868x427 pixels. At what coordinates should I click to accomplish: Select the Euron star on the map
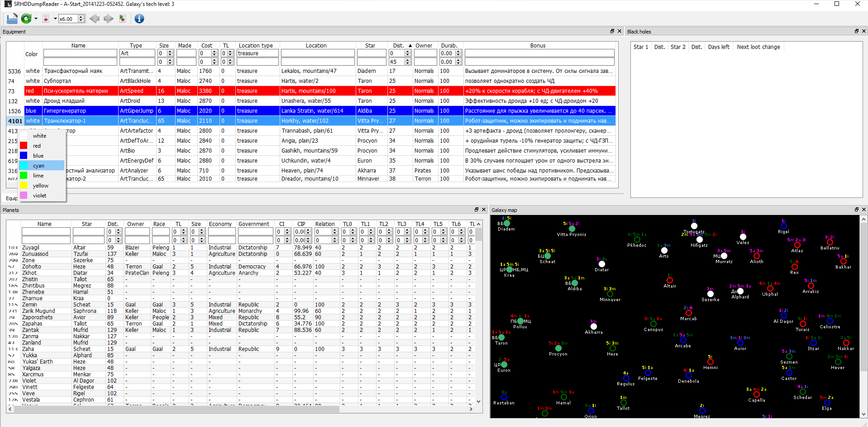pos(504,365)
